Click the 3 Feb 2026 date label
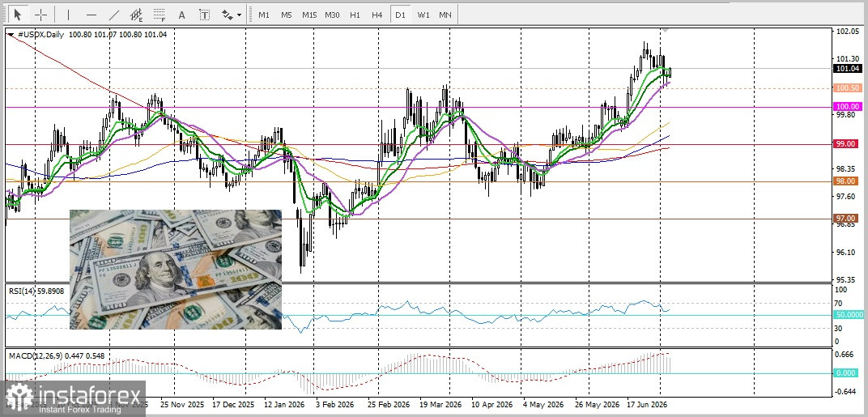Viewport: 868px width, 417px height. coord(334,405)
